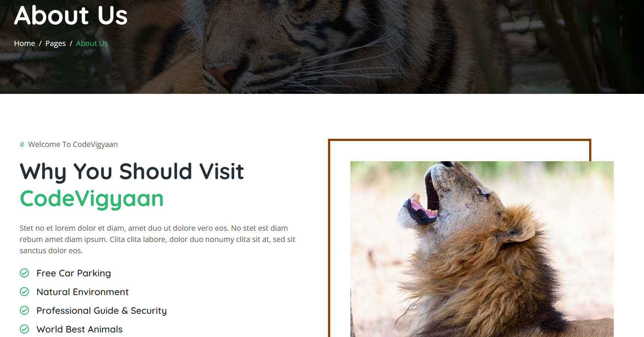Click the Welcome To CodeVigyaan label
This screenshot has width=644, height=337.
[73, 144]
